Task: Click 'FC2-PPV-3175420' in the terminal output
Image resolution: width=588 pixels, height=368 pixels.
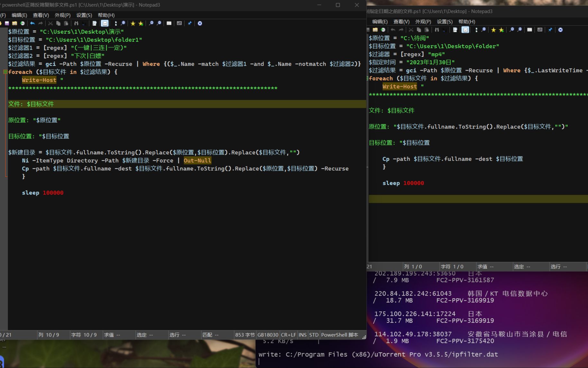Action: click(x=465, y=341)
